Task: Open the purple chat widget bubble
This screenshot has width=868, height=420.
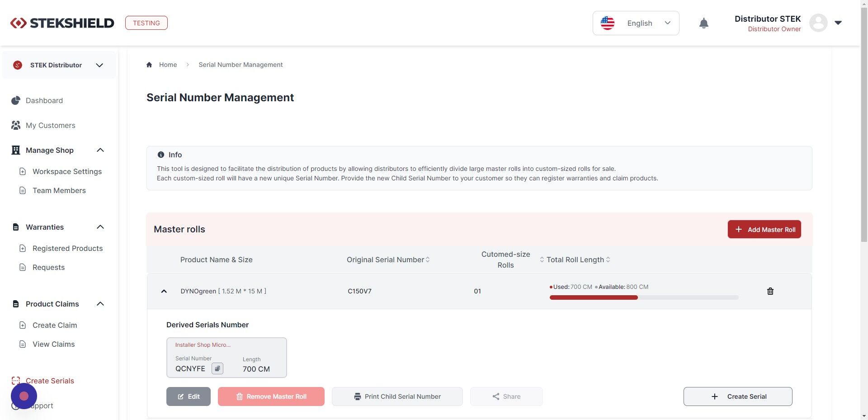Action: point(24,396)
